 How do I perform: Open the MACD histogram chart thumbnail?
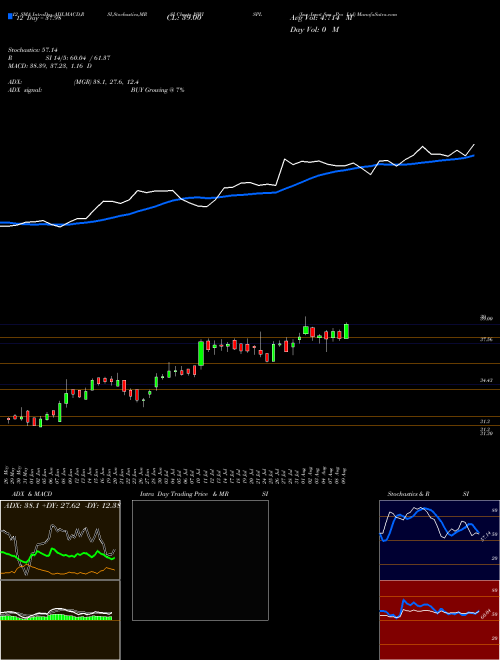click(x=60, y=620)
